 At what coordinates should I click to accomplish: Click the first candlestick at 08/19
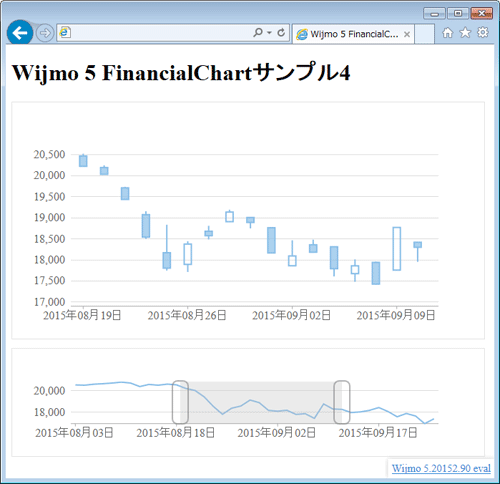click(x=83, y=161)
